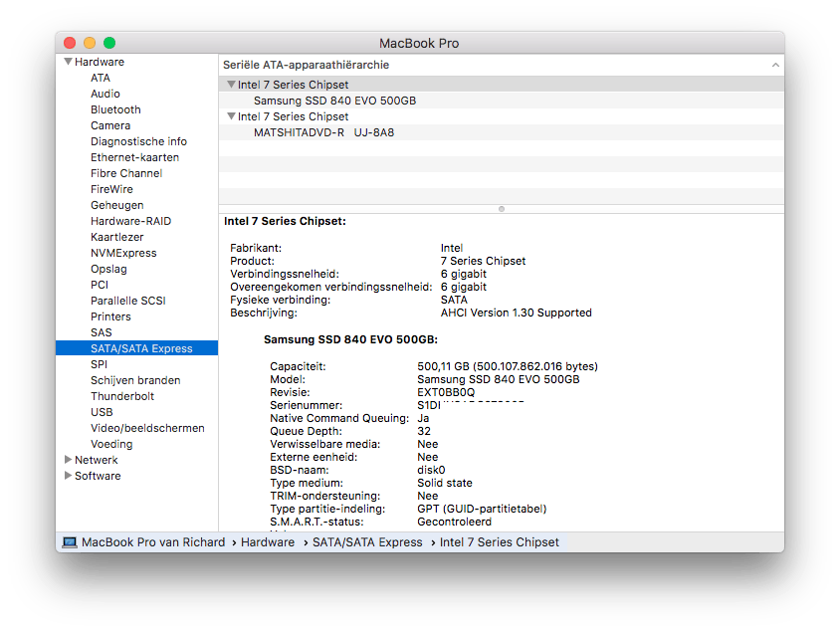This screenshot has width=840, height=632.
Task: Click the Seriële ATA-apparaathiërarchie column header
Action: point(306,65)
